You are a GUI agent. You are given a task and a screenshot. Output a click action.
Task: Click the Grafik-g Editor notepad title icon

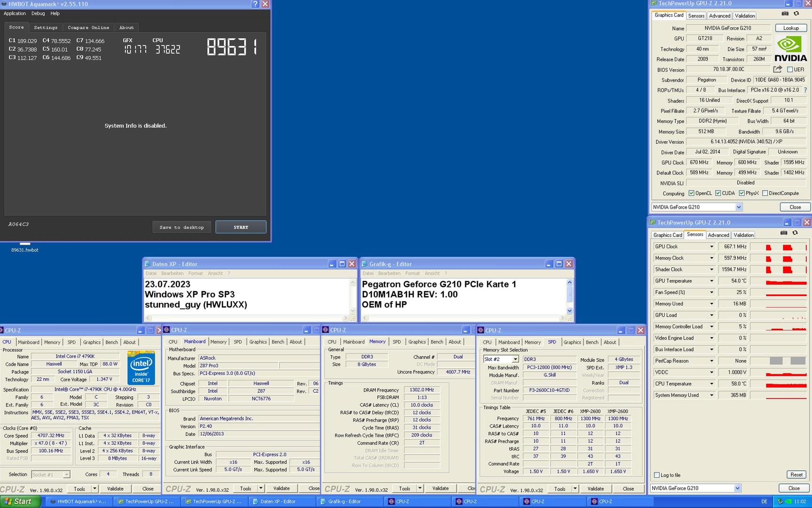(x=364, y=264)
